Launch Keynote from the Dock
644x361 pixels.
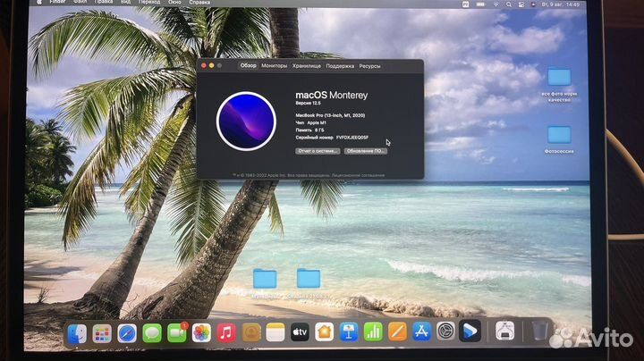click(x=349, y=332)
